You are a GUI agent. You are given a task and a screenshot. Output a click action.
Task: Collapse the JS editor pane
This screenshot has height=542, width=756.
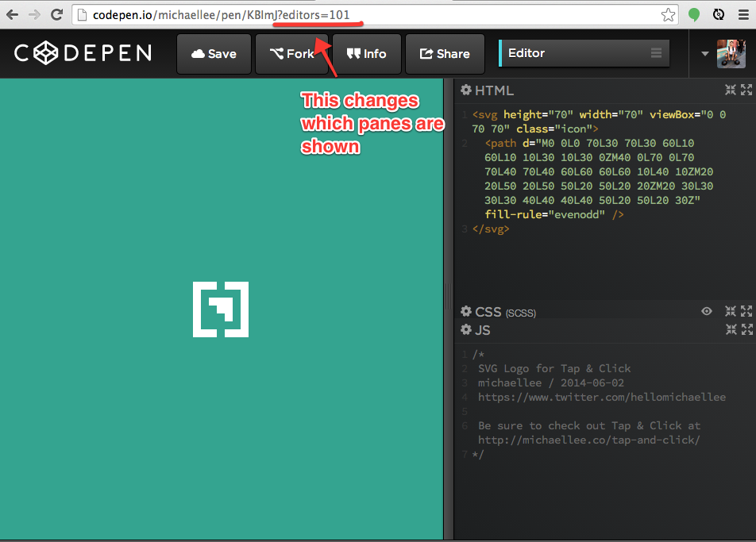pyautogui.click(x=731, y=329)
